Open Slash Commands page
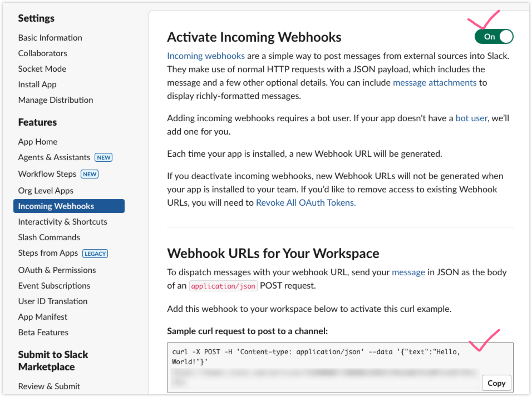This screenshot has width=532, height=397. (x=49, y=237)
